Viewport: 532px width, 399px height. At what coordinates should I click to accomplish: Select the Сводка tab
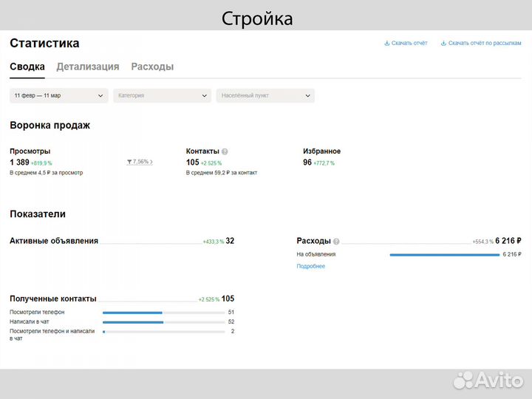click(x=27, y=66)
